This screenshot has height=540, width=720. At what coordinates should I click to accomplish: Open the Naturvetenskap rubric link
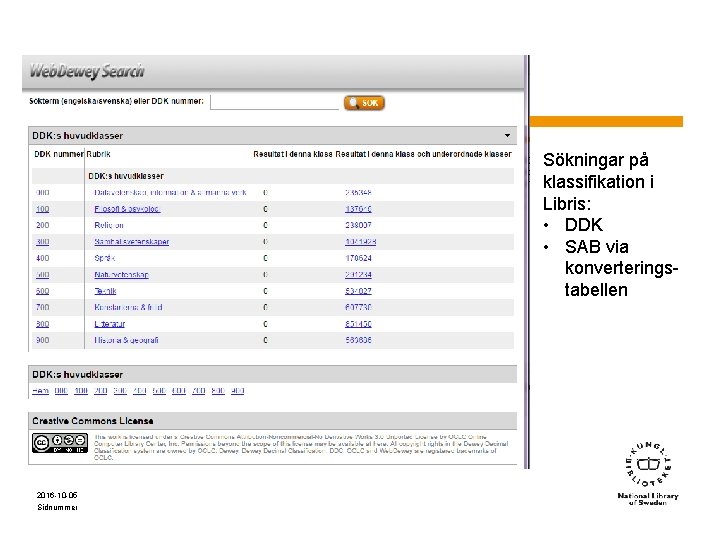(122, 275)
